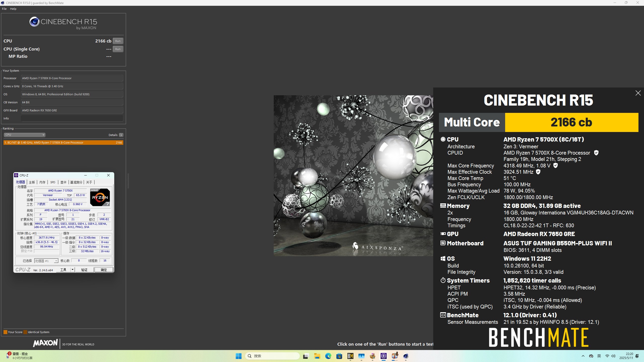Select the 处理器 tab in CPU-Z
The width and height of the screenshot is (644, 362).
click(x=20, y=182)
